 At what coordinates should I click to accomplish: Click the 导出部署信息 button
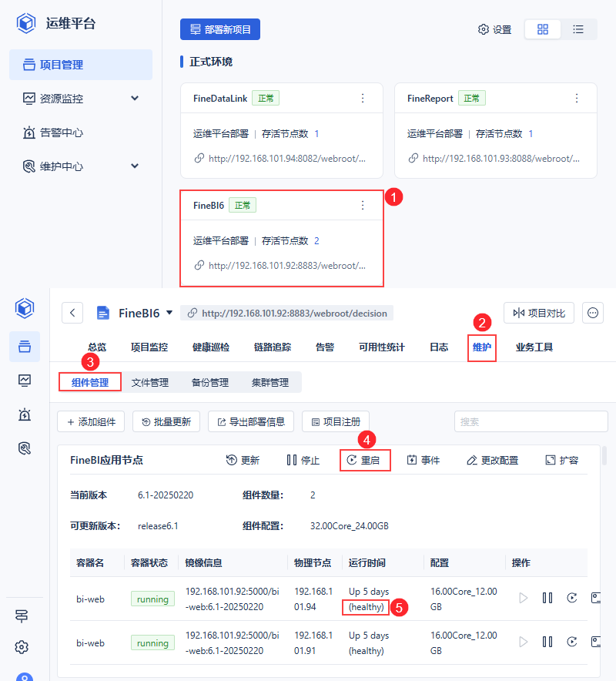point(251,421)
